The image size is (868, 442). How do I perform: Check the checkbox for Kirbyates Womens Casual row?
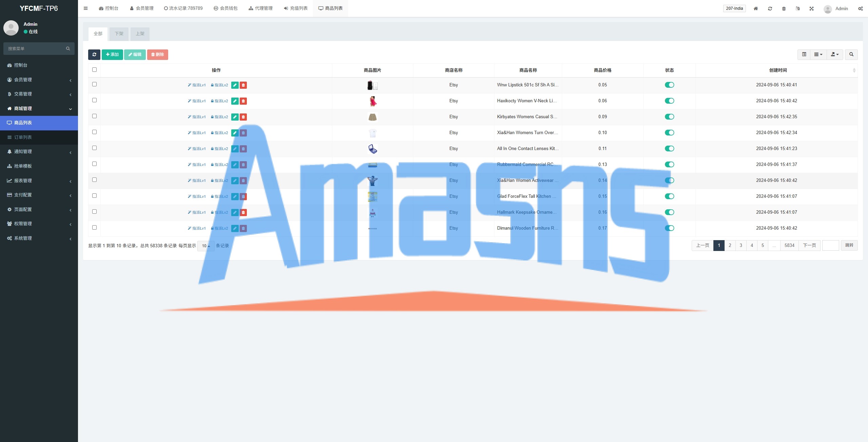(95, 116)
